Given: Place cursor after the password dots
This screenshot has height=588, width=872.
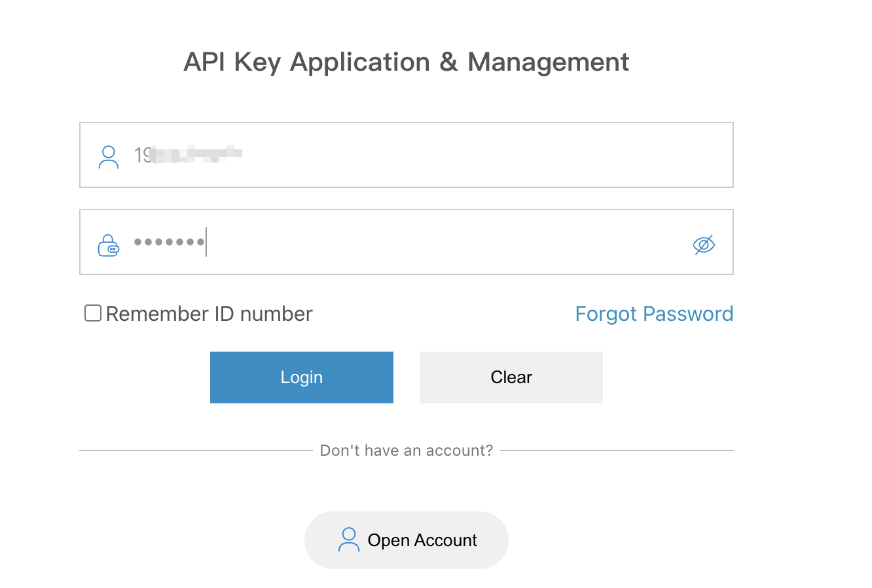Looking at the screenshot, I should 208,242.
